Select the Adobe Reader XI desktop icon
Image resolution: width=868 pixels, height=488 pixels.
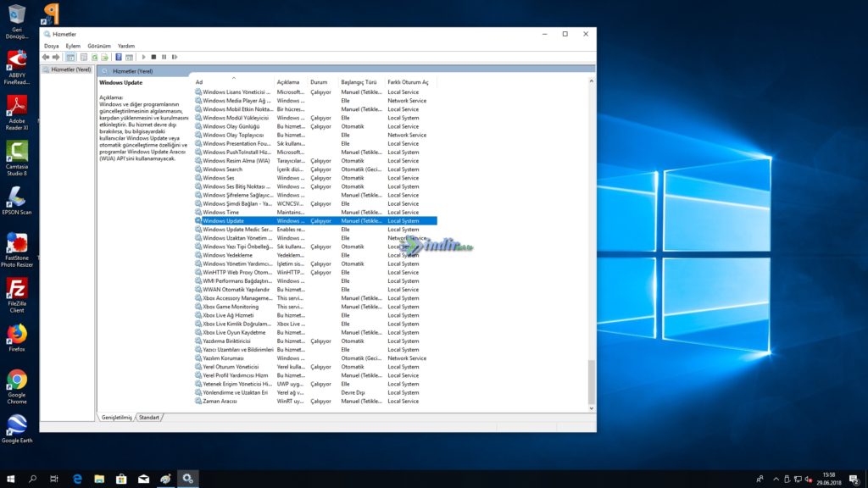click(17, 113)
